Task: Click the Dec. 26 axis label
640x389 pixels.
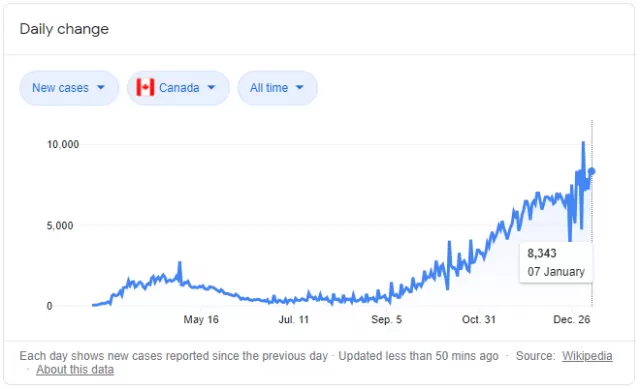Action: 571,320
